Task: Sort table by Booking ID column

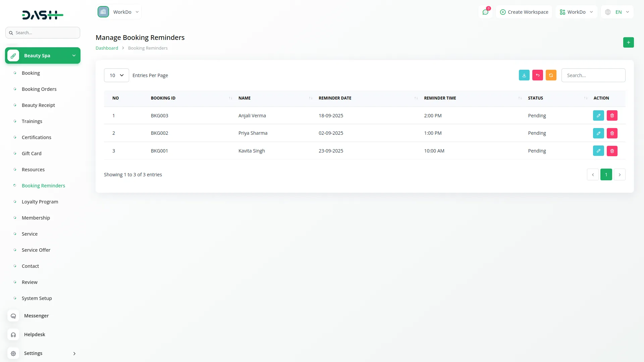Action: tap(163, 98)
